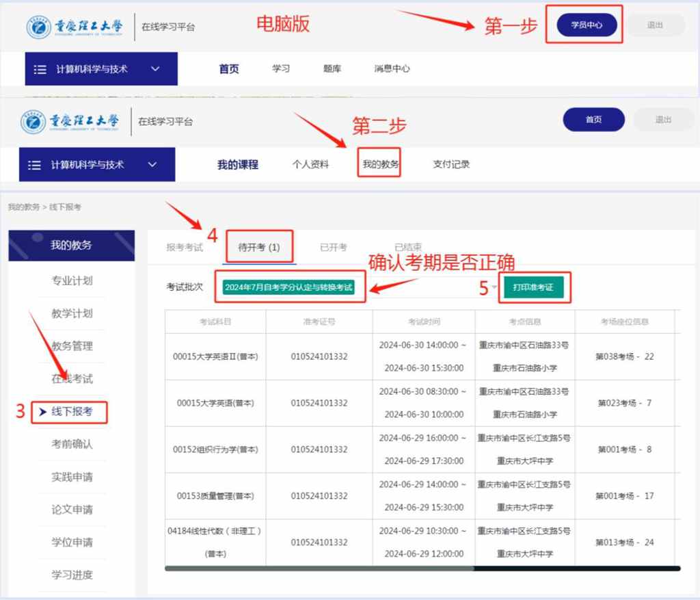Click seat cell 第013考场 - 24
Image resolution: width=700 pixels, height=600 pixels.
click(x=625, y=543)
